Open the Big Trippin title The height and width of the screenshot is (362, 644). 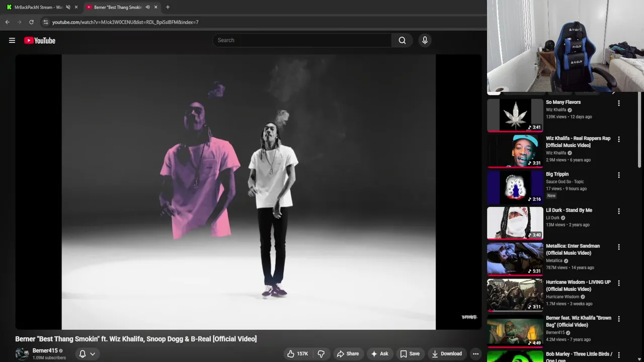pyautogui.click(x=557, y=174)
